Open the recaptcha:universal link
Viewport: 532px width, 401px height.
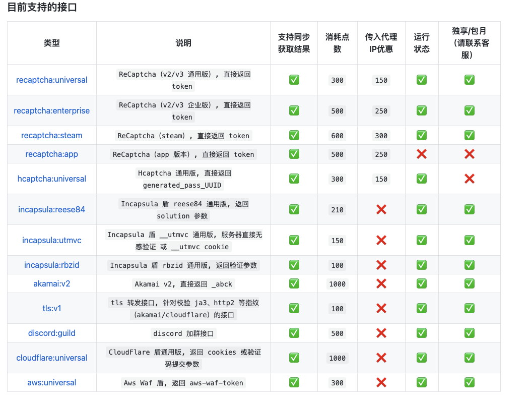pos(51,80)
